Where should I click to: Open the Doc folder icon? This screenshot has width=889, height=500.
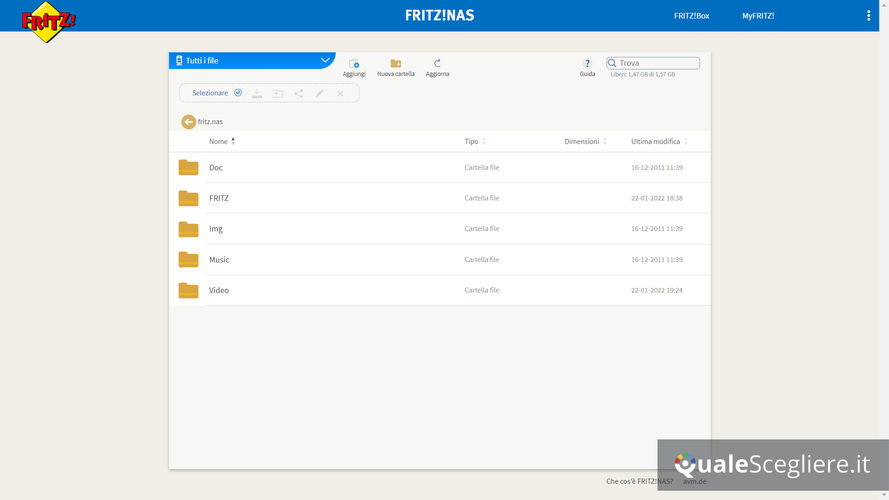click(188, 168)
